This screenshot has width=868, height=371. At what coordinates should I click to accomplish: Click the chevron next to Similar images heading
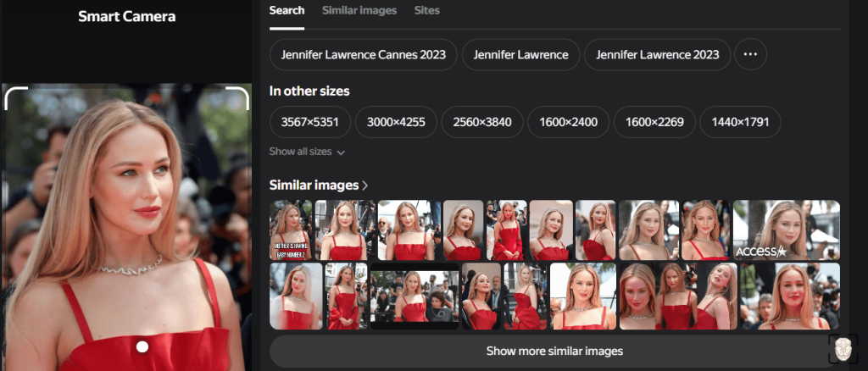[x=364, y=185]
